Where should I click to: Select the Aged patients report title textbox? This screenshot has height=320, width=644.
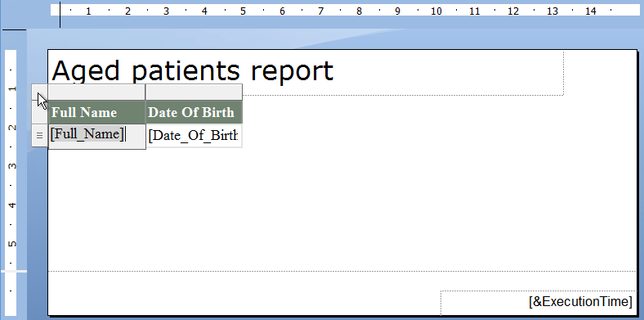pos(306,73)
